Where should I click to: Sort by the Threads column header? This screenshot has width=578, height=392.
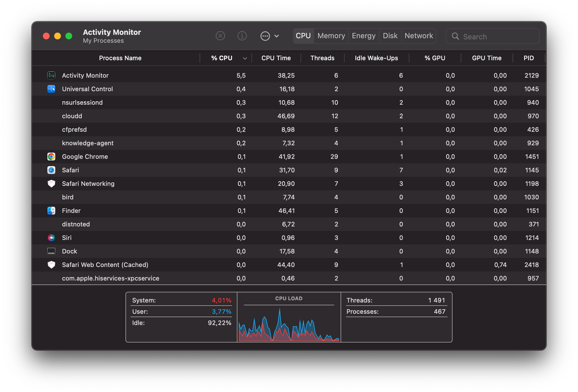point(322,58)
